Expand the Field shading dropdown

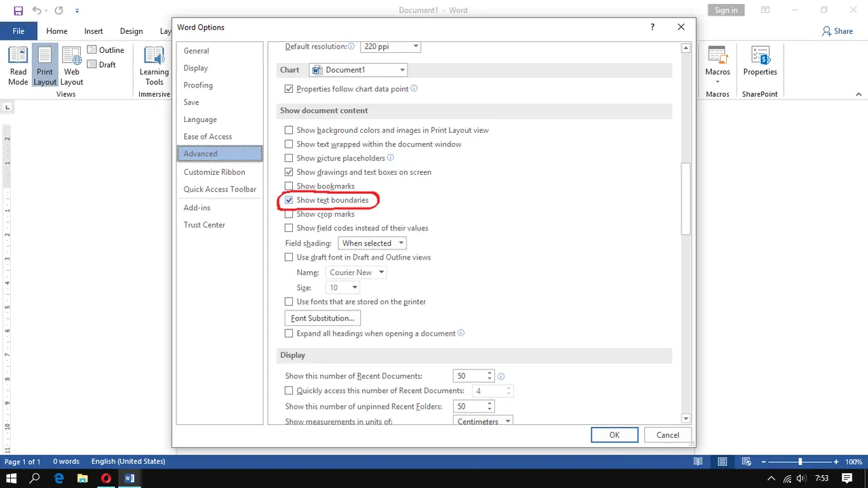(x=372, y=243)
